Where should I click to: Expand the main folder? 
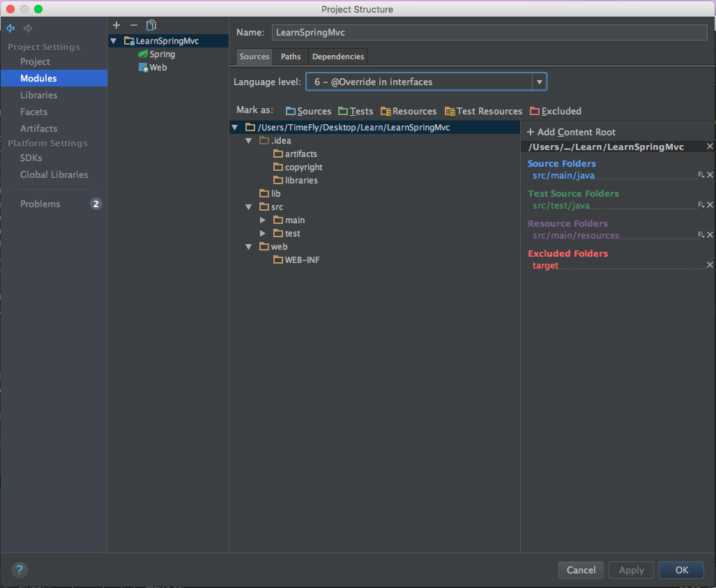point(263,220)
